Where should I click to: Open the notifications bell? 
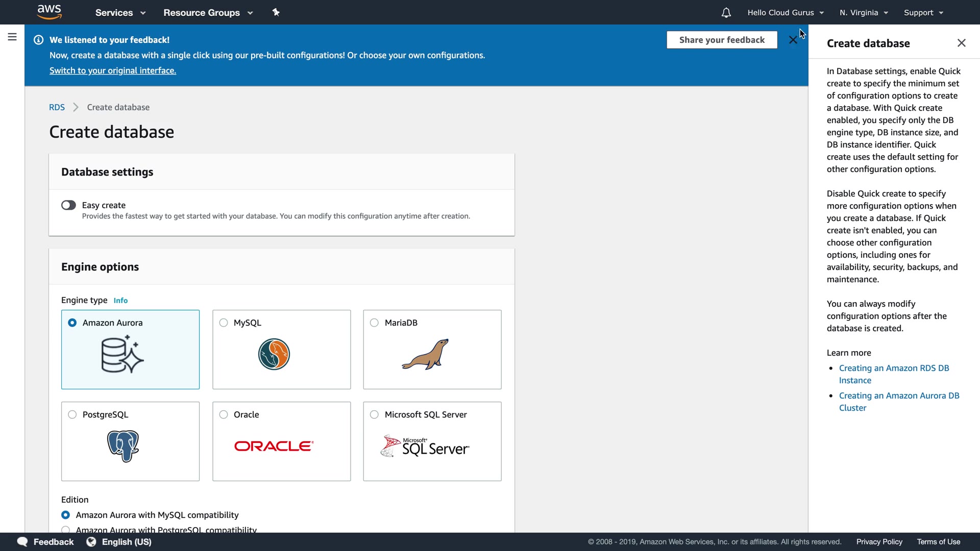coord(726,13)
